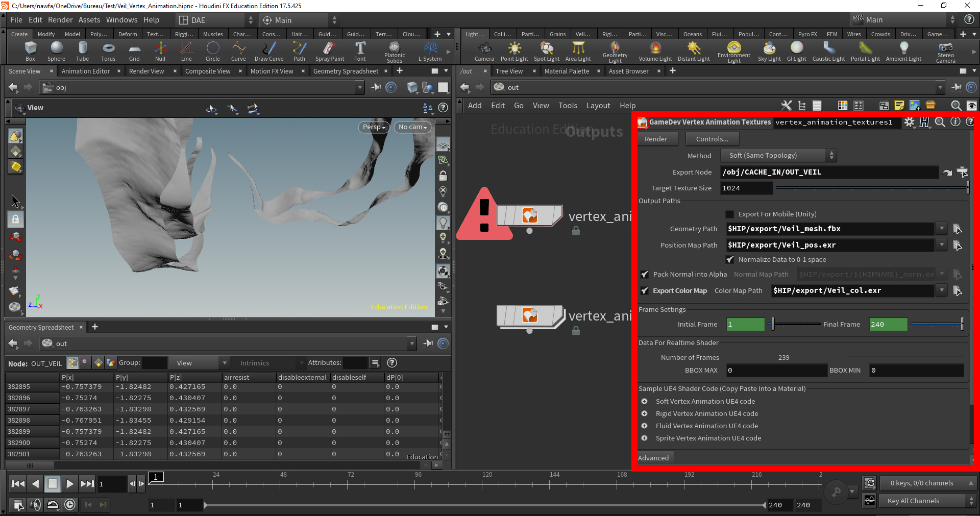
Task: Uncheck Normalize Data to 0-1 space
Action: click(x=730, y=260)
